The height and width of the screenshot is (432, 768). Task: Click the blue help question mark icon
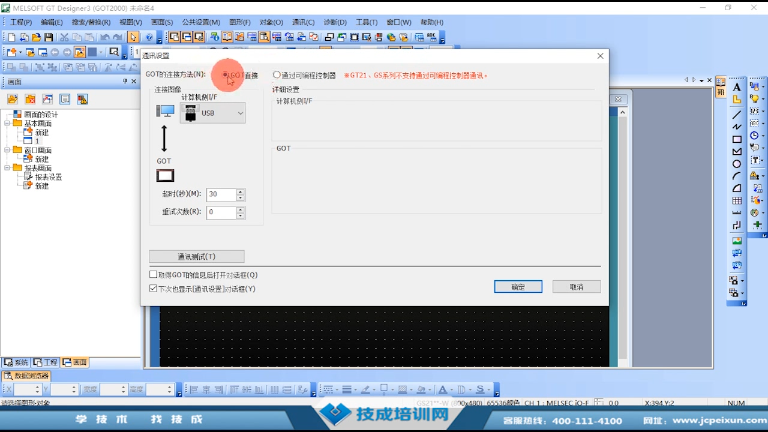pyautogui.click(x=149, y=37)
